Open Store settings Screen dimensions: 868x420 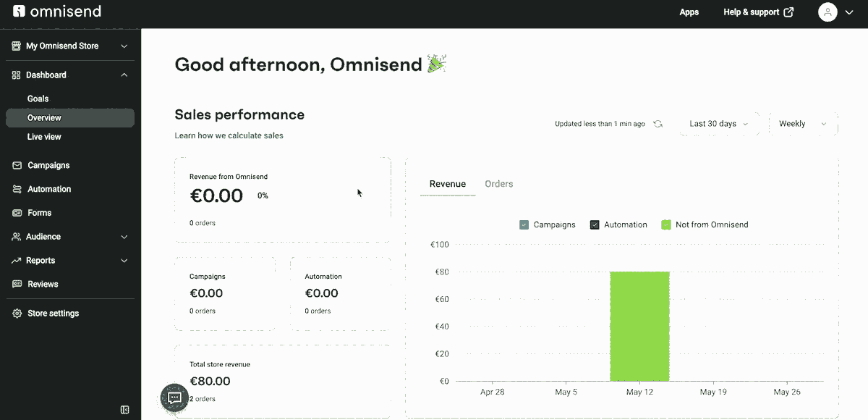tap(54, 313)
